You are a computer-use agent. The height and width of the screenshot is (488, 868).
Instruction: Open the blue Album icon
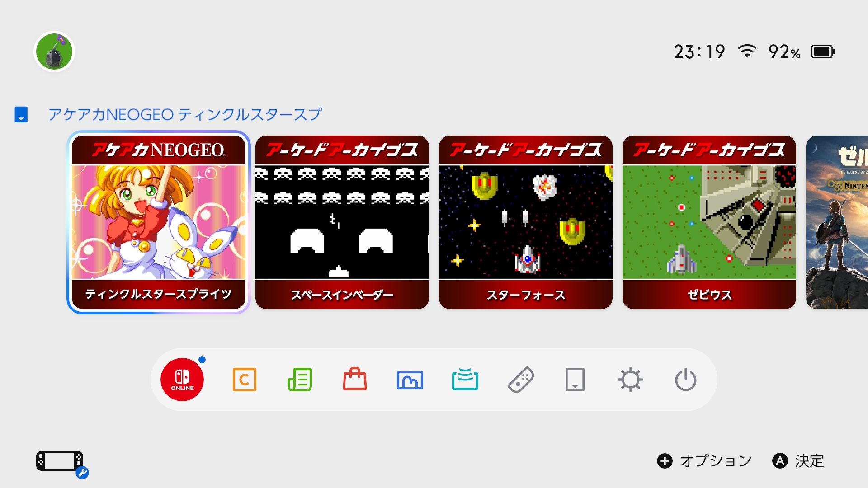pos(410,380)
